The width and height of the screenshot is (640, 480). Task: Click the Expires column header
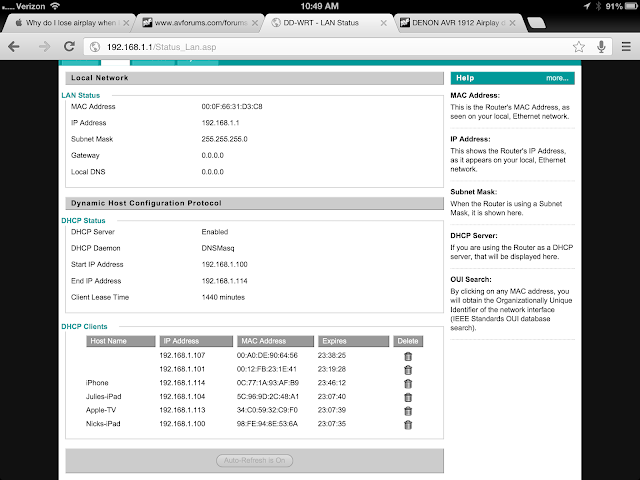[353, 341]
